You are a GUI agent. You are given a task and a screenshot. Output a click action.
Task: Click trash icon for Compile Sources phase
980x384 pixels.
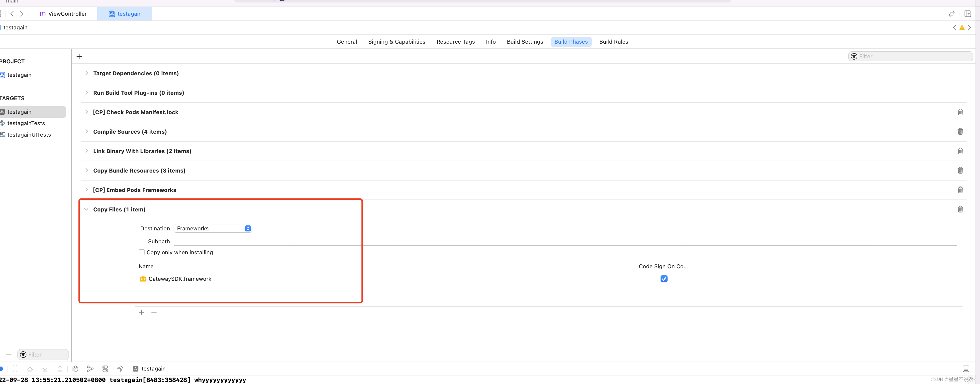click(960, 132)
